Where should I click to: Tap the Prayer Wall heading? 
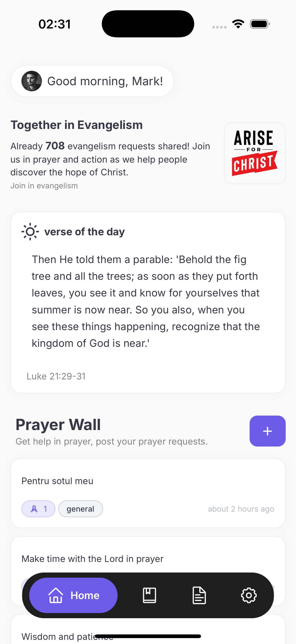pyautogui.click(x=58, y=424)
